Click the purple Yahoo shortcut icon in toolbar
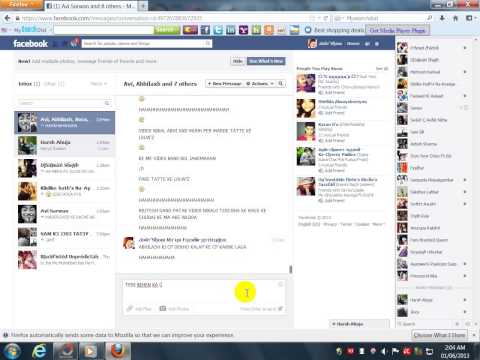 click(x=244, y=30)
